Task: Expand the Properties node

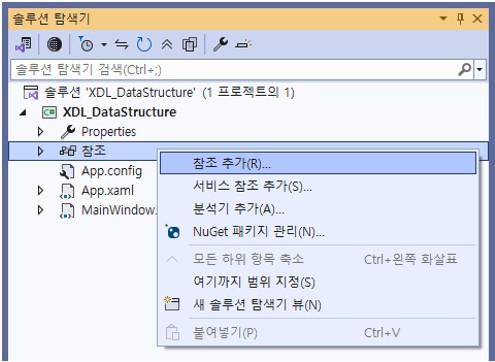Action: point(40,132)
